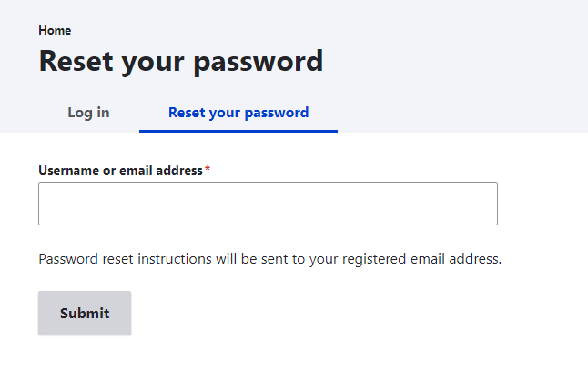The height and width of the screenshot is (390, 588).
Task: Choose Log in beside Reset your password tab
Action: coord(88,113)
